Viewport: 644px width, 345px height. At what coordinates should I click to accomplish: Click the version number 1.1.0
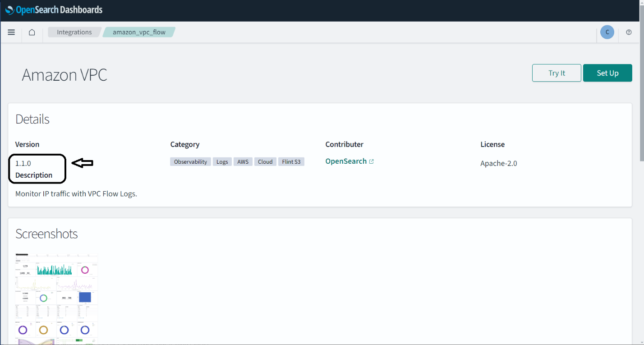pos(23,164)
